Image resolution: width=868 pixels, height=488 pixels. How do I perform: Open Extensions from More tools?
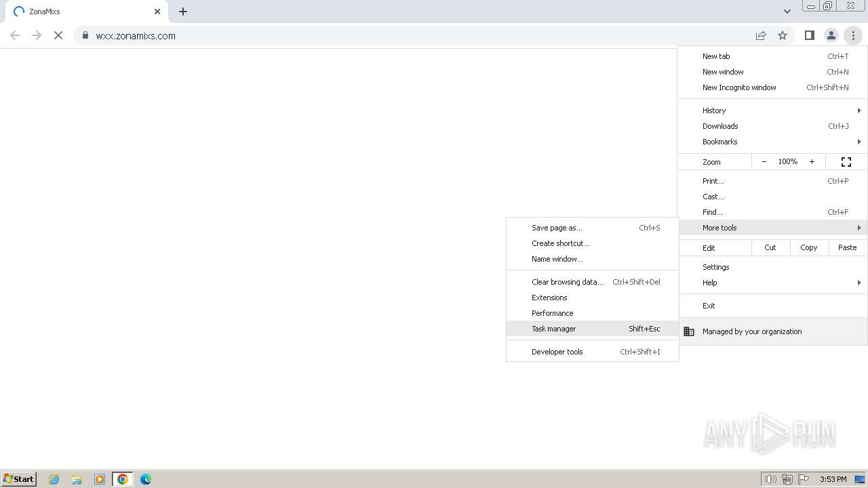tap(592, 298)
